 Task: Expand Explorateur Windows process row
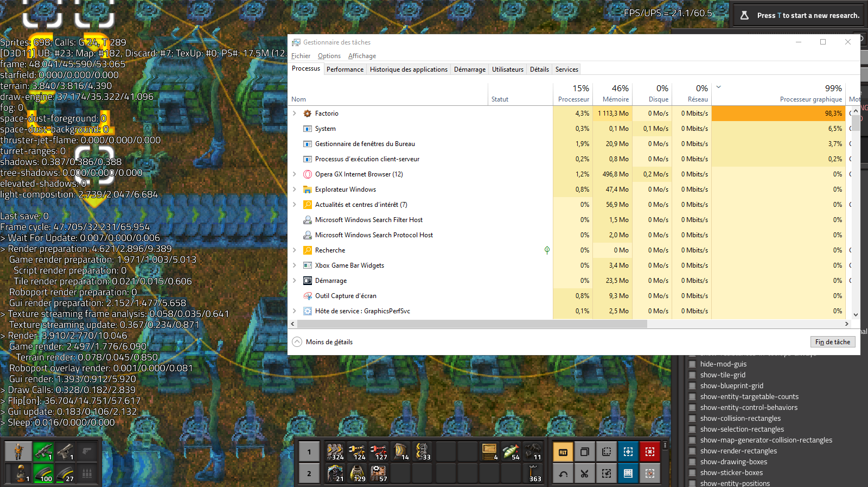[295, 189]
